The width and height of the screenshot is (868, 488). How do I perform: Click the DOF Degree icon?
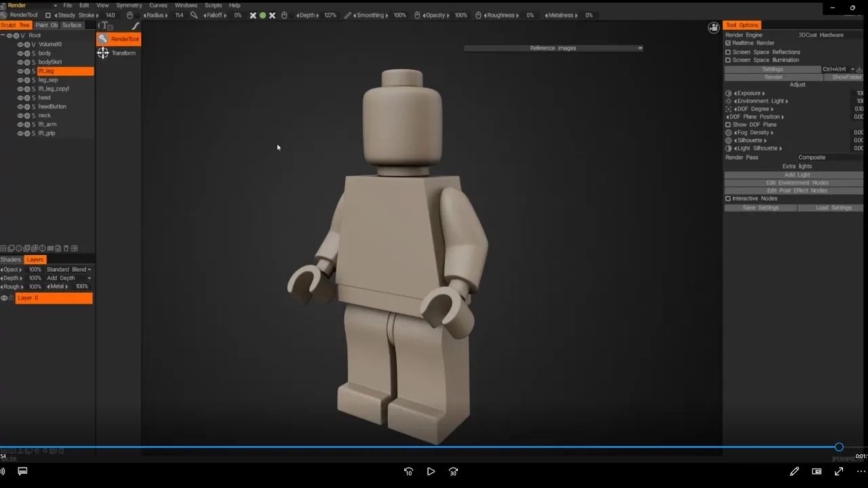[x=728, y=108]
